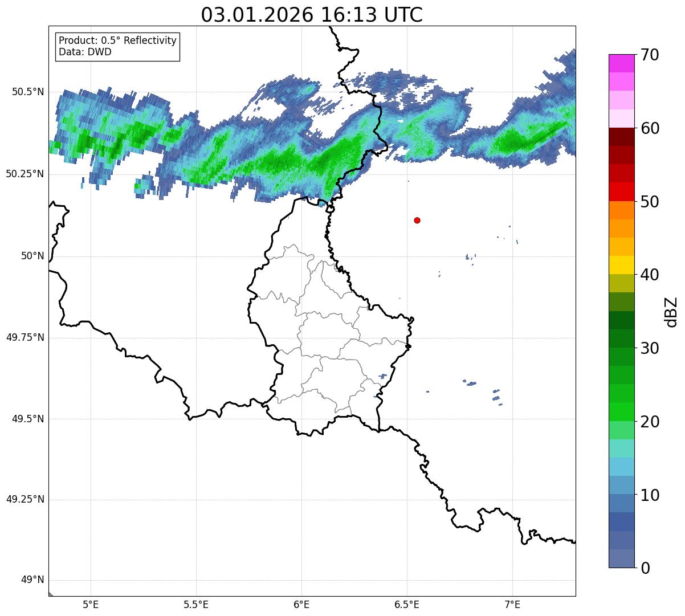Pick the palest pink swatch just above 60
The image size is (685, 616).
pos(621,119)
